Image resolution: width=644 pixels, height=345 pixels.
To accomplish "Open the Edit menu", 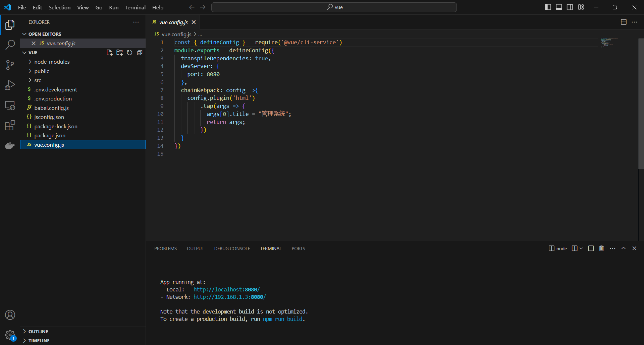I will [x=37, y=7].
